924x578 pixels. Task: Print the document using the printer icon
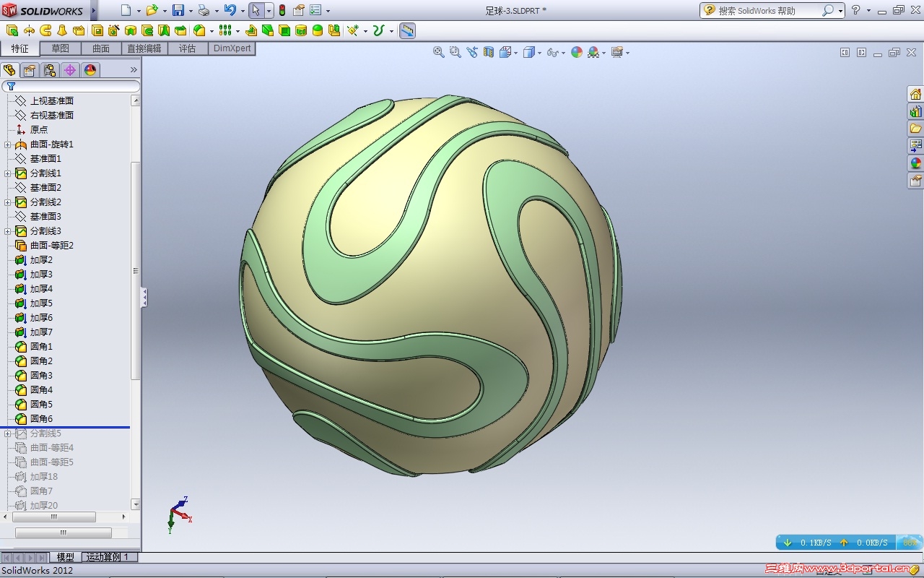pyautogui.click(x=204, y=10)
